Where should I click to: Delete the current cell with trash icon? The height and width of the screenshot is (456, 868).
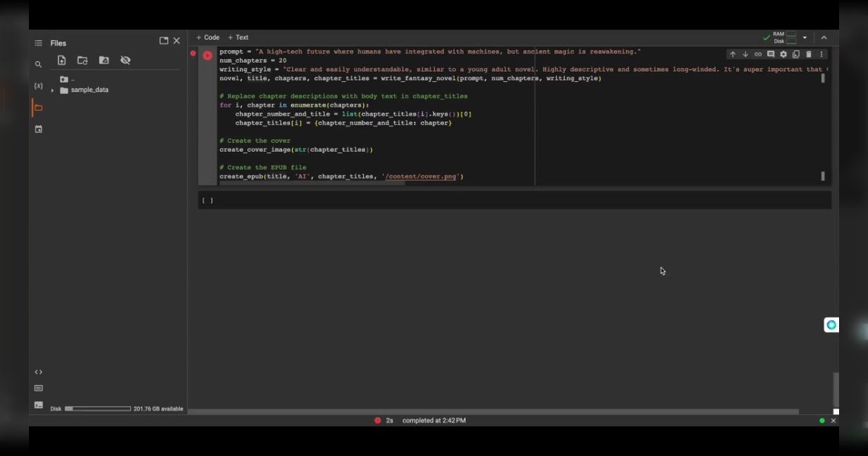pos(809,54)
